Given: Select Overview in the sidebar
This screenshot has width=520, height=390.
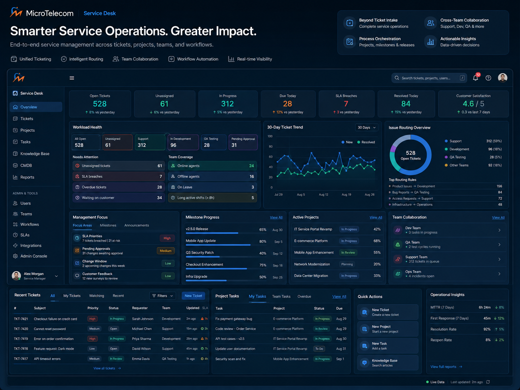Looking at the screenshot, I should point(36,107).
